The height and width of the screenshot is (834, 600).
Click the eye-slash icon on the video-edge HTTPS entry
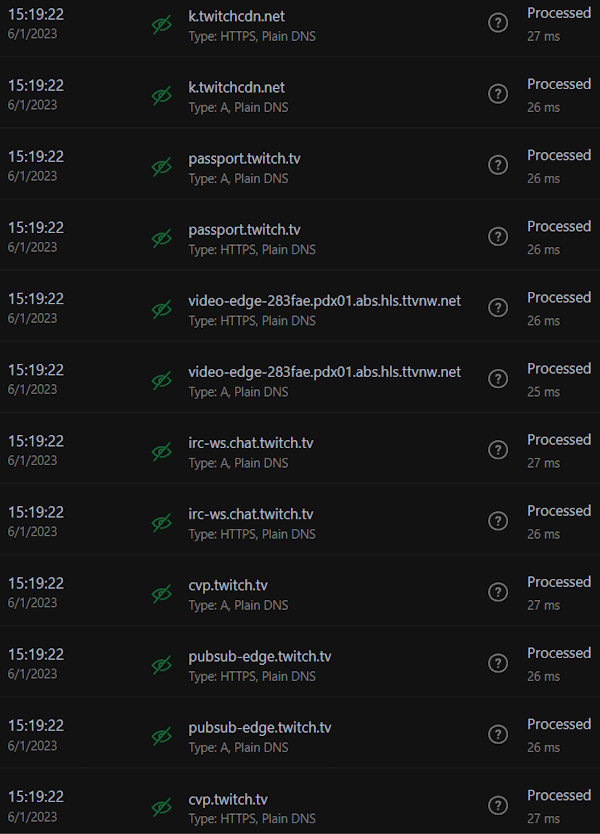(x=162, y=307)
